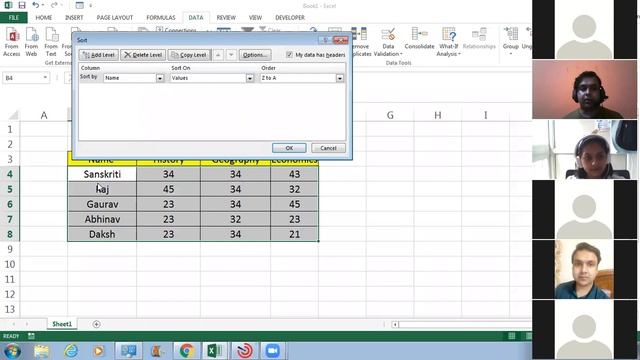640x360 pixels.
Task: Expand the Undo history dropdown arrow
Action: [x=43, y=5]
